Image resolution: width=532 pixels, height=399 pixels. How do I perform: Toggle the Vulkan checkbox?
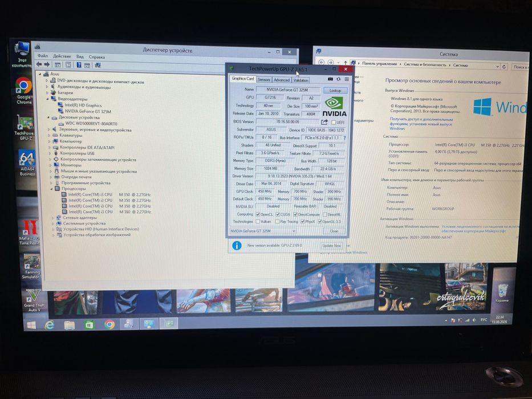click(258, 222)
